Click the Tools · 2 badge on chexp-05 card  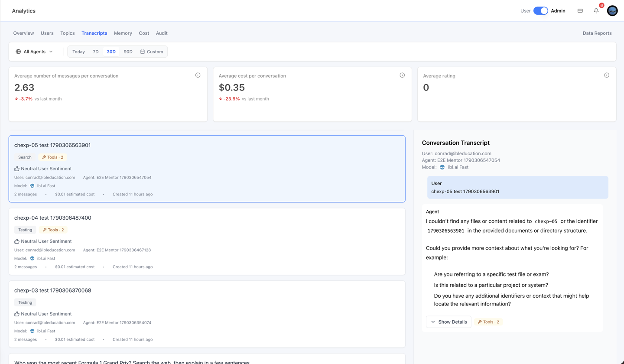(53, 157)
